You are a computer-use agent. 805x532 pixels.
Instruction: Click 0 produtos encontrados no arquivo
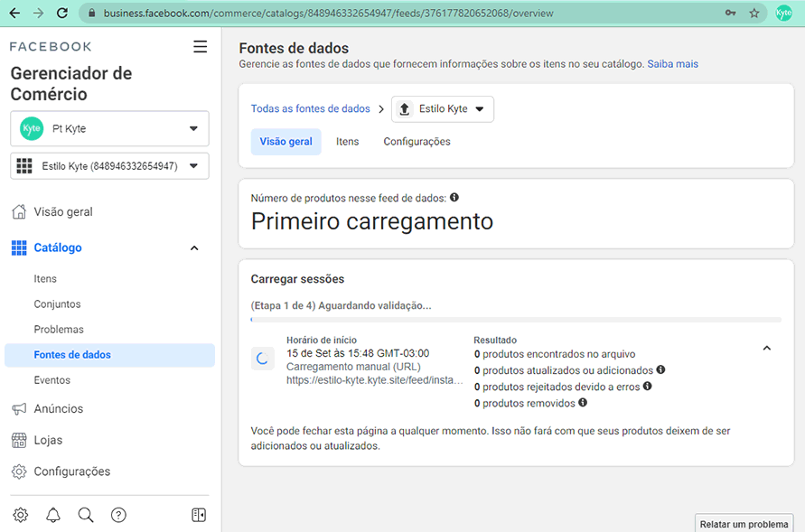click(x=555, y=354)
